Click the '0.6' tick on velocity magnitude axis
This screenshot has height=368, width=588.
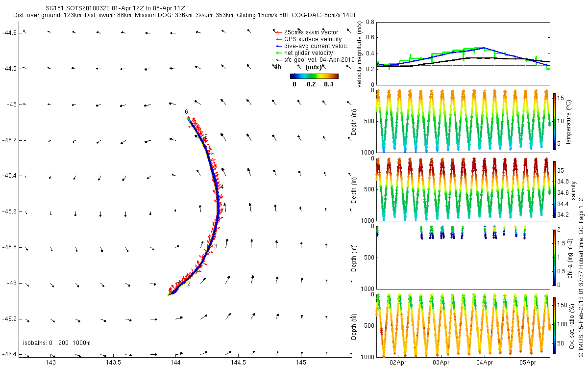pos(370,38)
